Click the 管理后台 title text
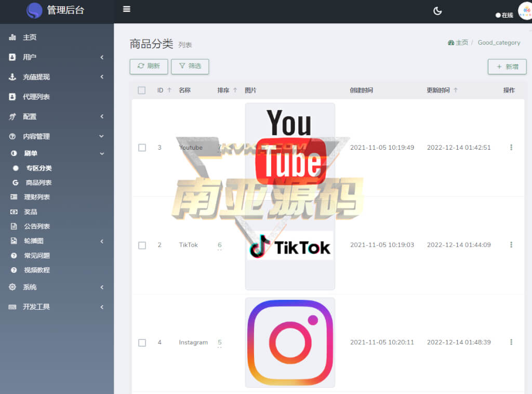Image resolution: width=532 pixels, height=394 pixels. click(x=65, y=10)
